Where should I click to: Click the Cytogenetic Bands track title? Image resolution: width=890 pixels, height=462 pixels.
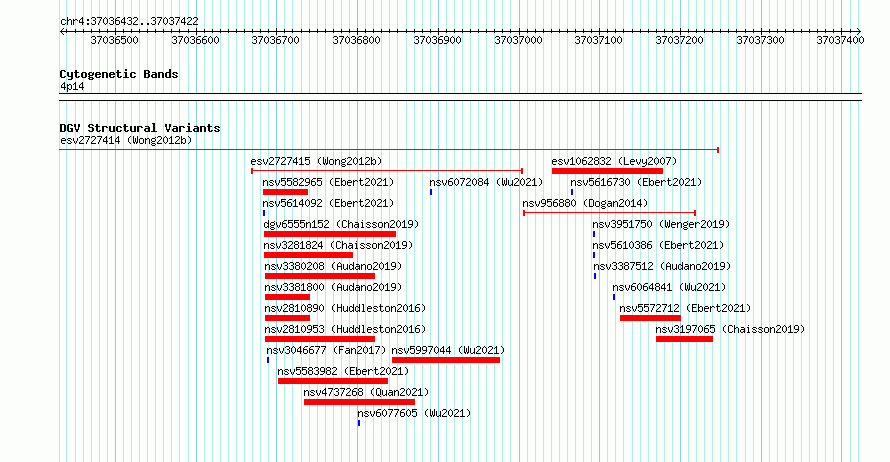tap(119, 74)
